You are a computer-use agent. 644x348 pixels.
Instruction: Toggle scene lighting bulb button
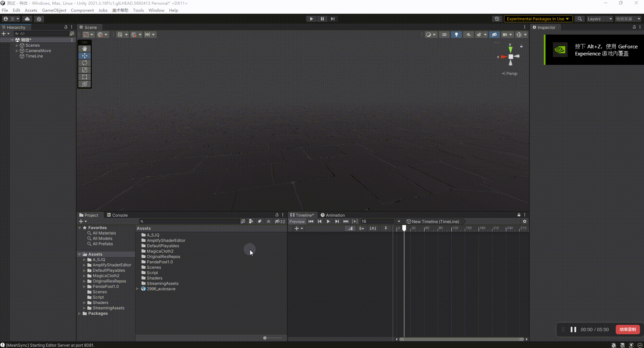456,35
